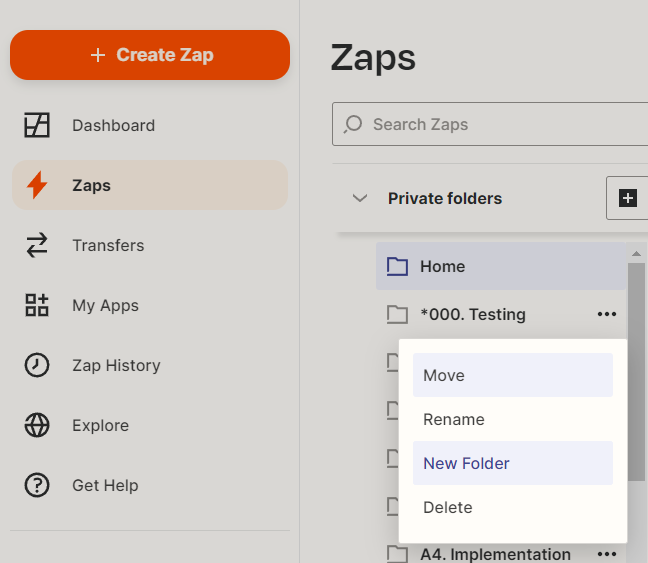
Task: Open options for A4. Implementation folder
Action: click(x=606, y=553)
